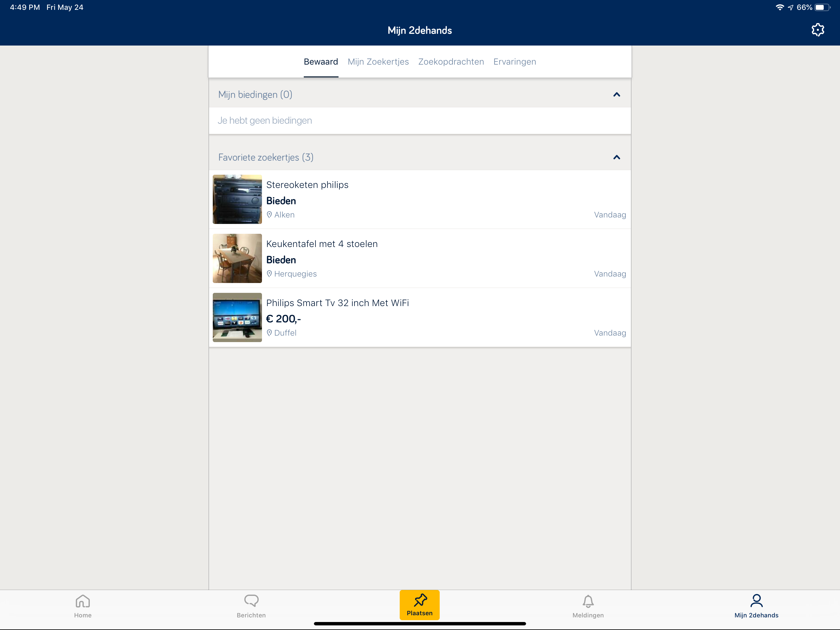Viewport: 840px width, 630px height.
Task: Collapse the Mijn biedingen section
Action: (616, 95)
